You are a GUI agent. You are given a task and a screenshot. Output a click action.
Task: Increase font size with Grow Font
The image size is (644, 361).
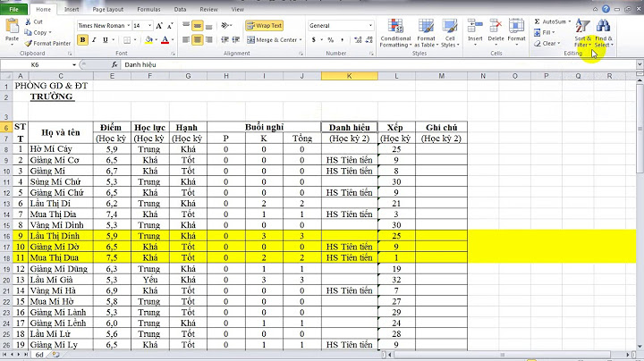[159, 25]
